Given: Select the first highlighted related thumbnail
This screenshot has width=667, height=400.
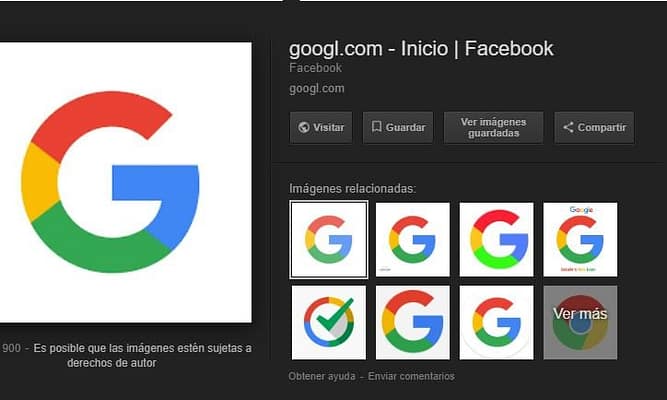Looking at the screenshot, I should click(x=328, y=239).
